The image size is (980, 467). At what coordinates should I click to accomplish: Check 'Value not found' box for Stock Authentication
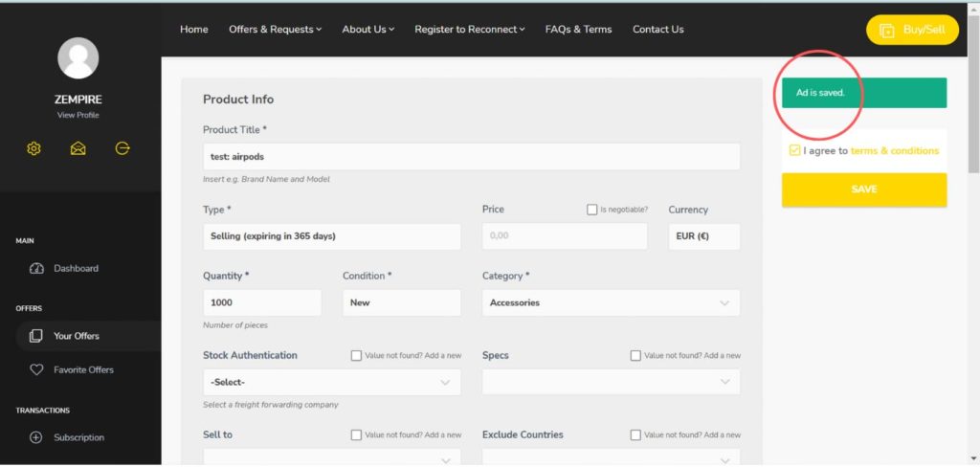point(356,355)
